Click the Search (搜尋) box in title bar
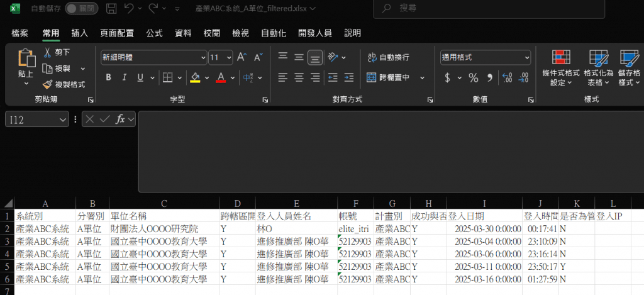This screenshot has width=644, height=295. point(488,9)
